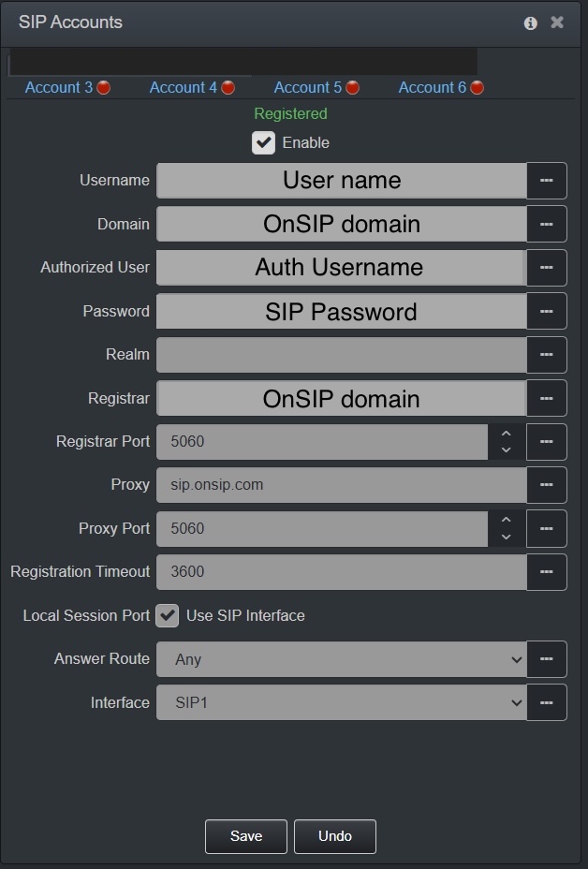Increase Proxy Port with the up arrow
The image size is (588, 869).
pyautogui.click(x=506, y=520)
